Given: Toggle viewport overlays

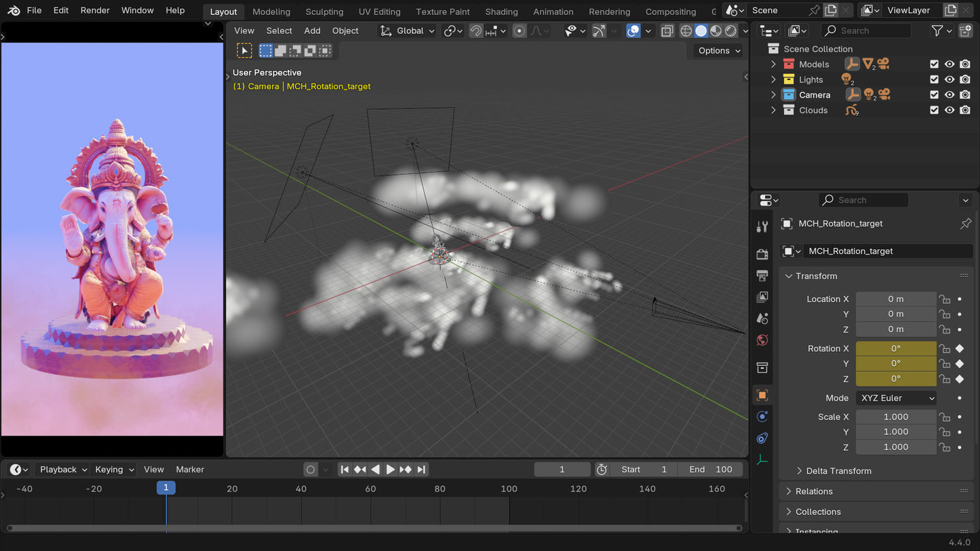Looking at the screenshot, I should click(633, 30).
